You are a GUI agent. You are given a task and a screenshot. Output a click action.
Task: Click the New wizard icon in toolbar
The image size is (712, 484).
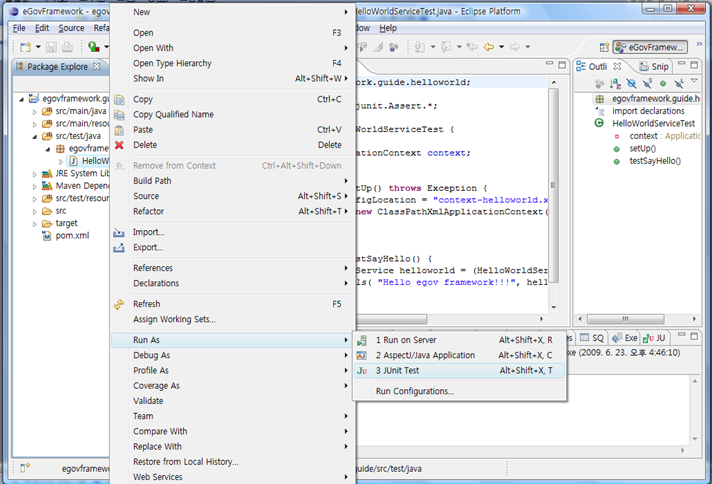click(x=25, y=47)
